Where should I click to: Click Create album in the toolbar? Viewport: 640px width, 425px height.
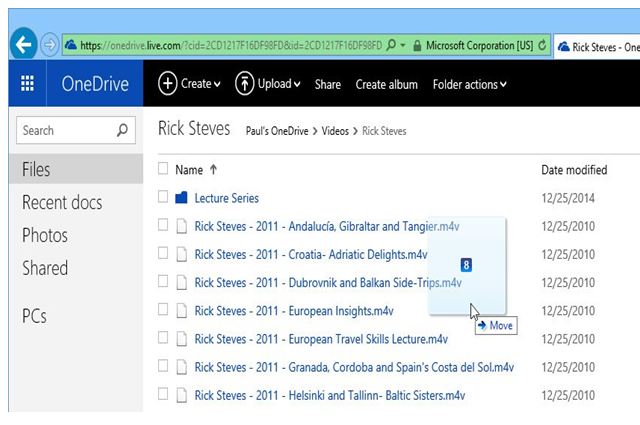[387, 85]
